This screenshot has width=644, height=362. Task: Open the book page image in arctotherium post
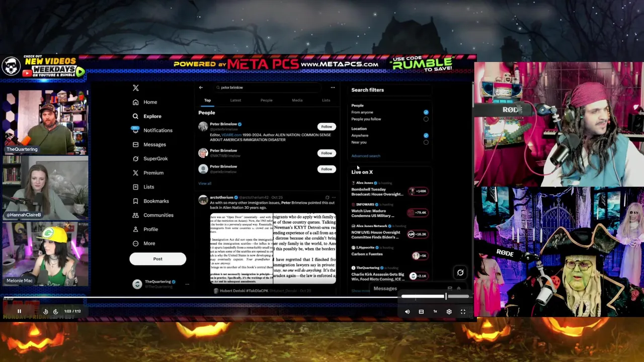[x=273, y=248]
